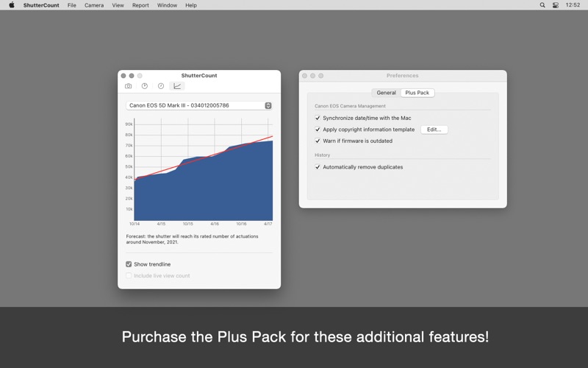Open Control Center in menu bar
The image size is (588, 368).
(556, 5)
